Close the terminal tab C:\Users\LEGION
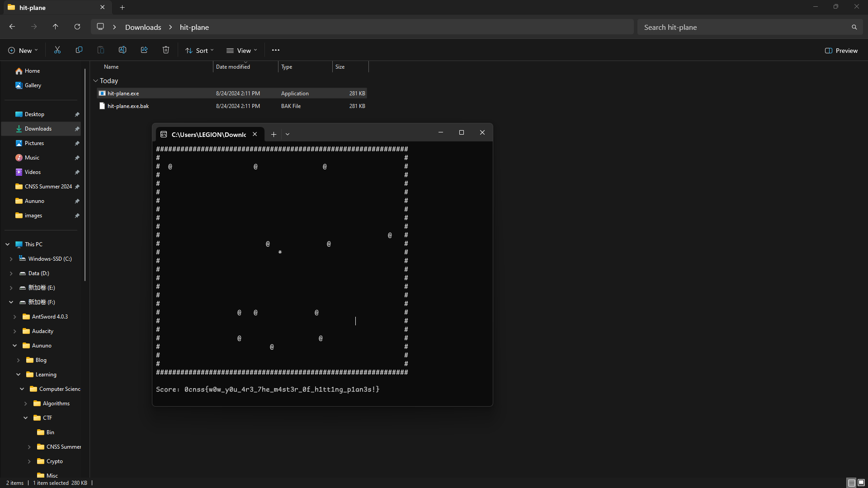This screenshot has width=868, height=488. [255, 134]
